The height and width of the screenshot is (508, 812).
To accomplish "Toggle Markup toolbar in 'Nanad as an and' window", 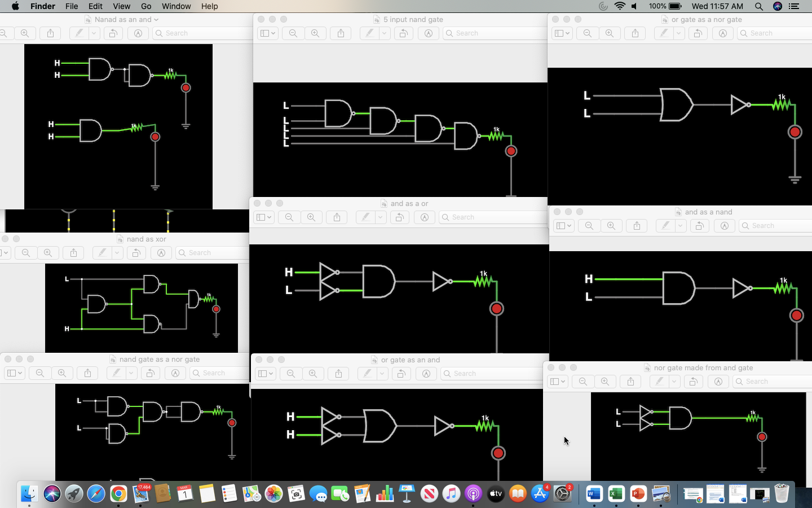I will (x=138, y=33).
